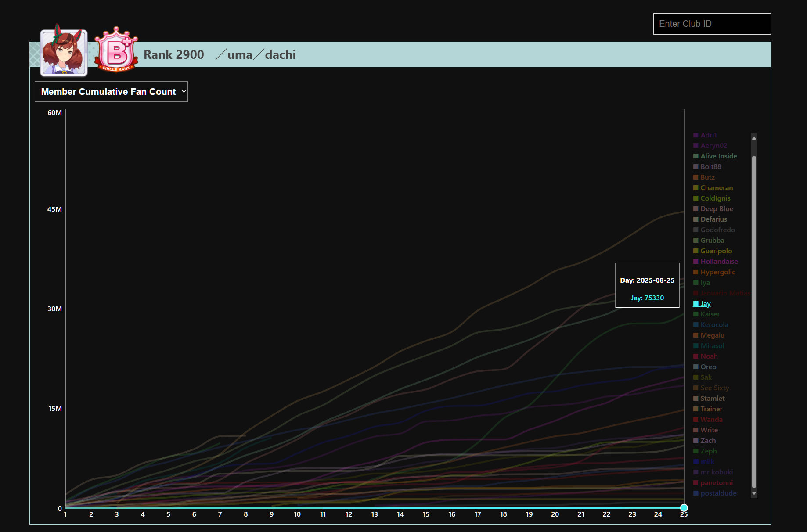Image resolution: width=807 pixels, height=532 pixels.
Task: Toggle the Chameran series
Action: [713, 188]
